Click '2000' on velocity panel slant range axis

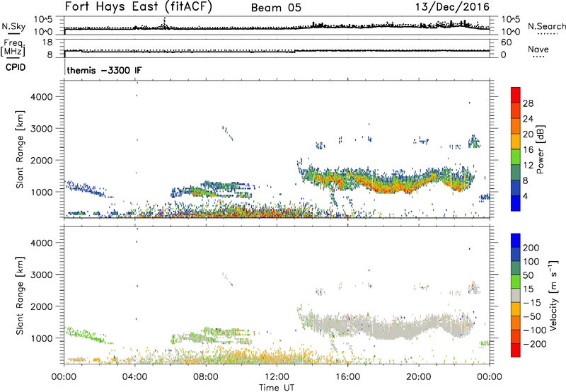click(x=42, y=306)
